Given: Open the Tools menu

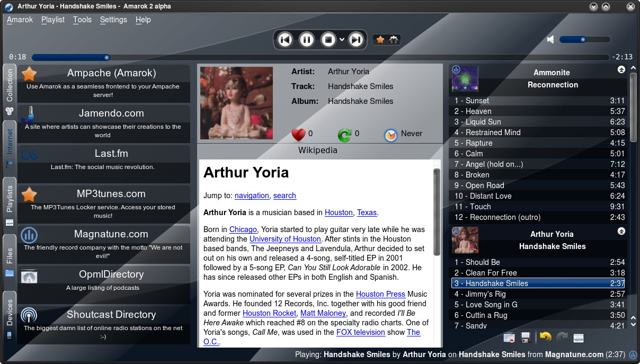Looking at the screenshot, I should 82,20.
